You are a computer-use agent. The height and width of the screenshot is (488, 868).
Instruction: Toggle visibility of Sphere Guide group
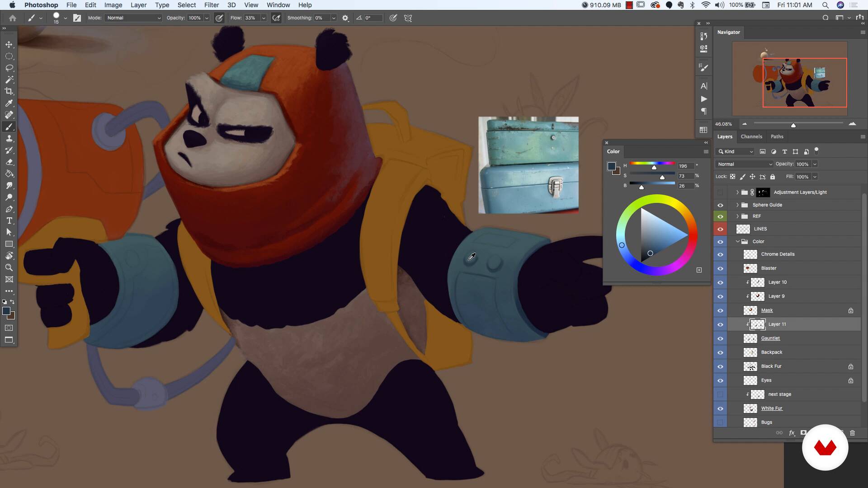(x=720, y=205)
